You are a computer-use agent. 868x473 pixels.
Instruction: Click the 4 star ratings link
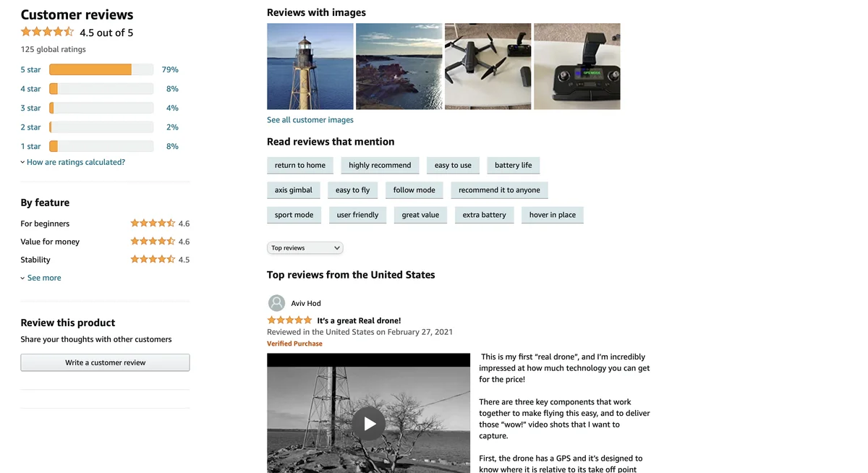(x=30, y=89)
